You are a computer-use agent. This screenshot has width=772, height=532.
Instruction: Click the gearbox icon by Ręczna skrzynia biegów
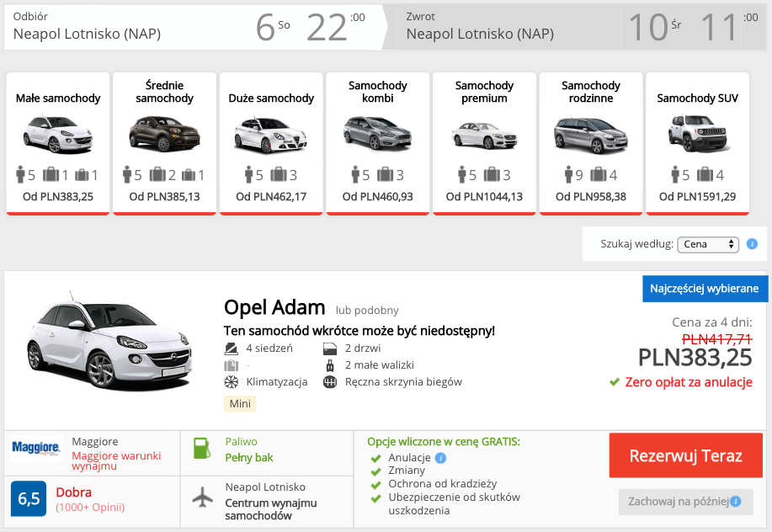pyautogui.click(x=330, y=382)
